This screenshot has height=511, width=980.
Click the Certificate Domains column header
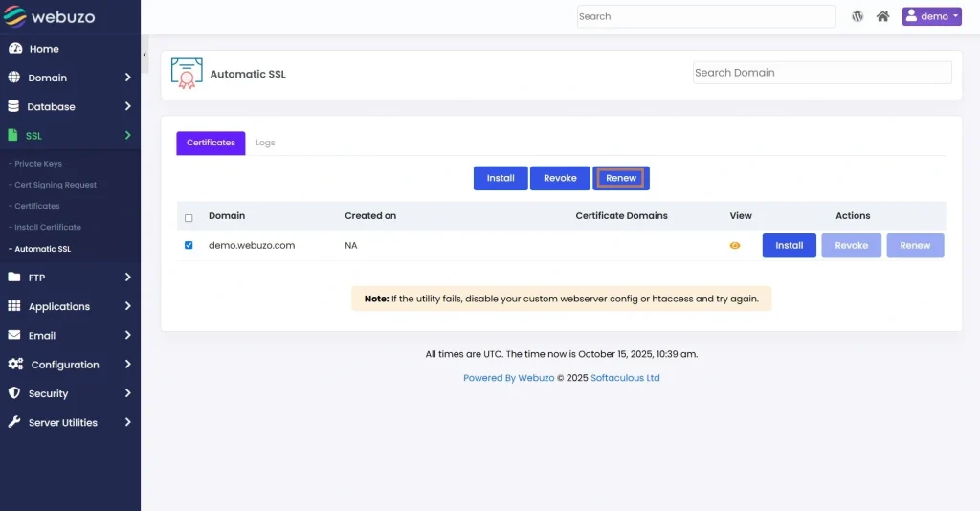click(x=621, y=216)
